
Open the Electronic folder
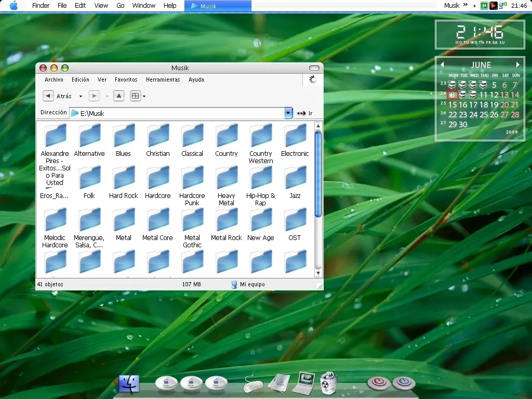pos(295,140)
